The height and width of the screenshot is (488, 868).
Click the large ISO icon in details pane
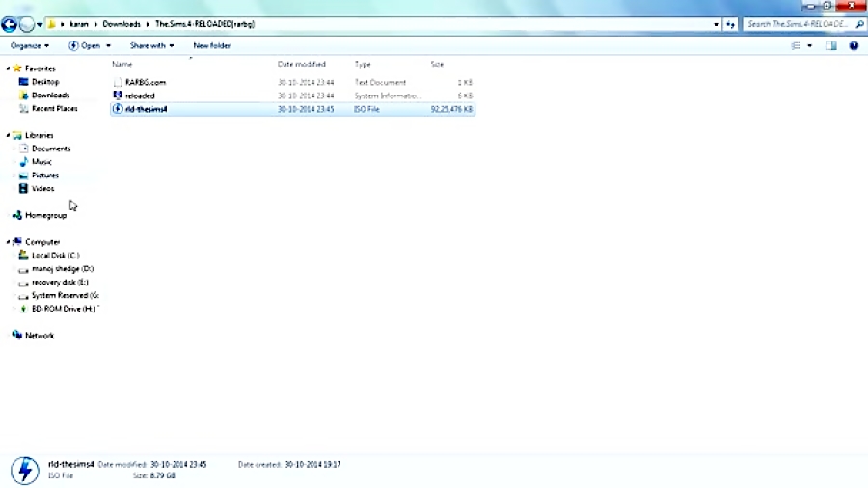pos(25,471)
